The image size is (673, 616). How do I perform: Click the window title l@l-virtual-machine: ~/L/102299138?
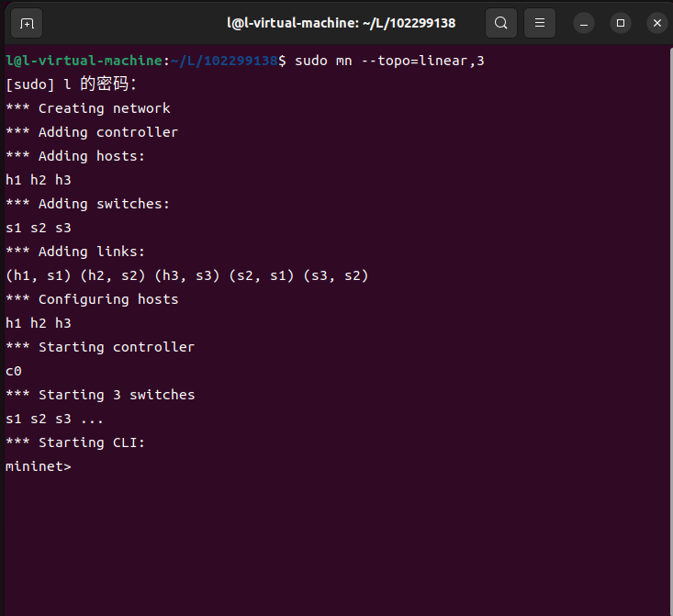342,23
